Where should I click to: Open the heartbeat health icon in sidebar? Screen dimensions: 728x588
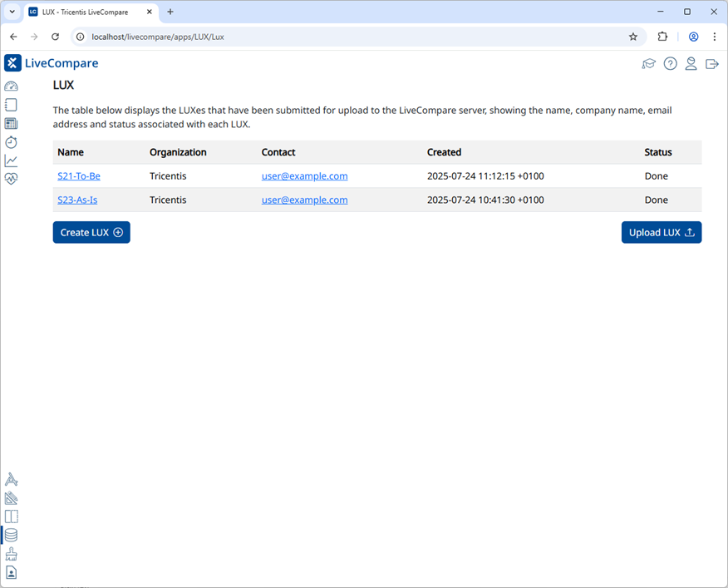click(x=11, y=179)
